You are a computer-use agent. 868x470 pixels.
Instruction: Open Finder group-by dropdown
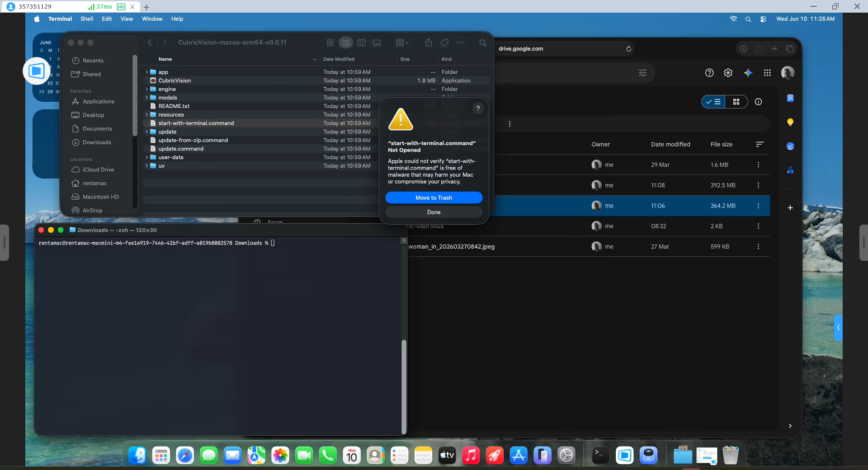[402, 42]
